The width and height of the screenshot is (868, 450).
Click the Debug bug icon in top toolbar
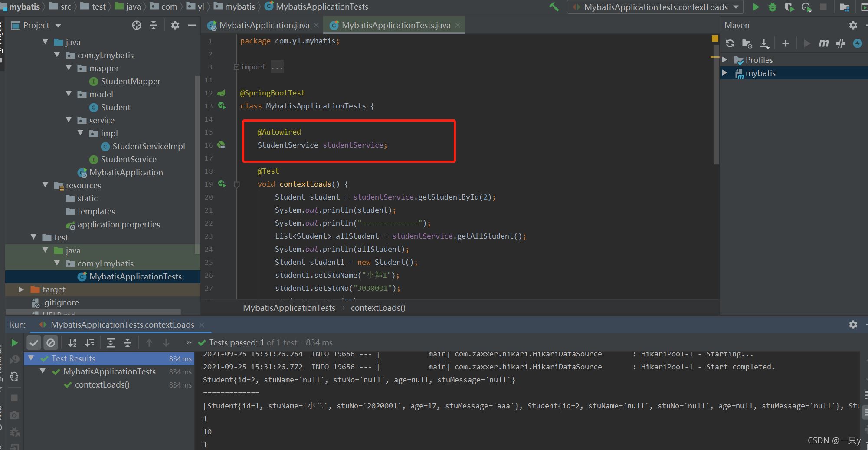point(773,7)
